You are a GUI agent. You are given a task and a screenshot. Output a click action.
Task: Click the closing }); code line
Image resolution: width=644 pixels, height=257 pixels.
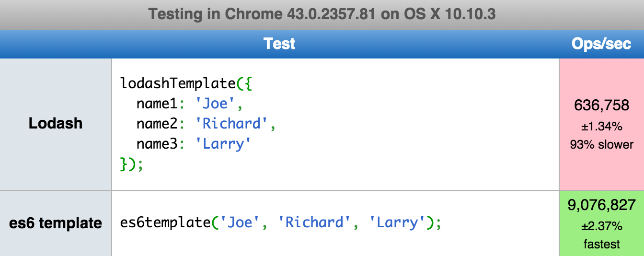(132, 164)
